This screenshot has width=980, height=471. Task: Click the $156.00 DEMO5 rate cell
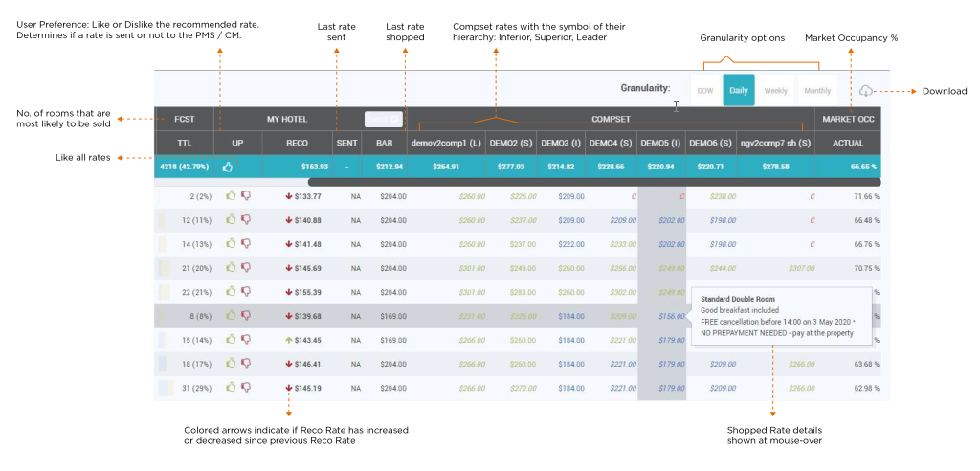tap(671, 317)
